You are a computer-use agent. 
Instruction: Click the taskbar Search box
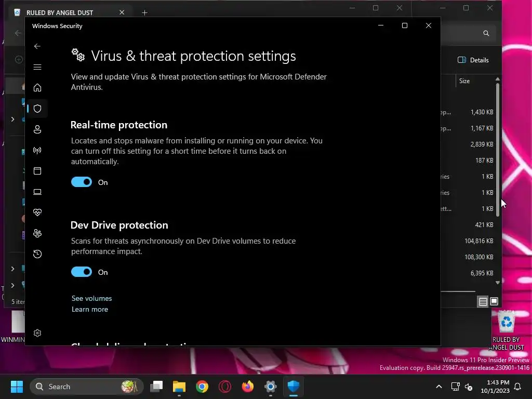87,387
